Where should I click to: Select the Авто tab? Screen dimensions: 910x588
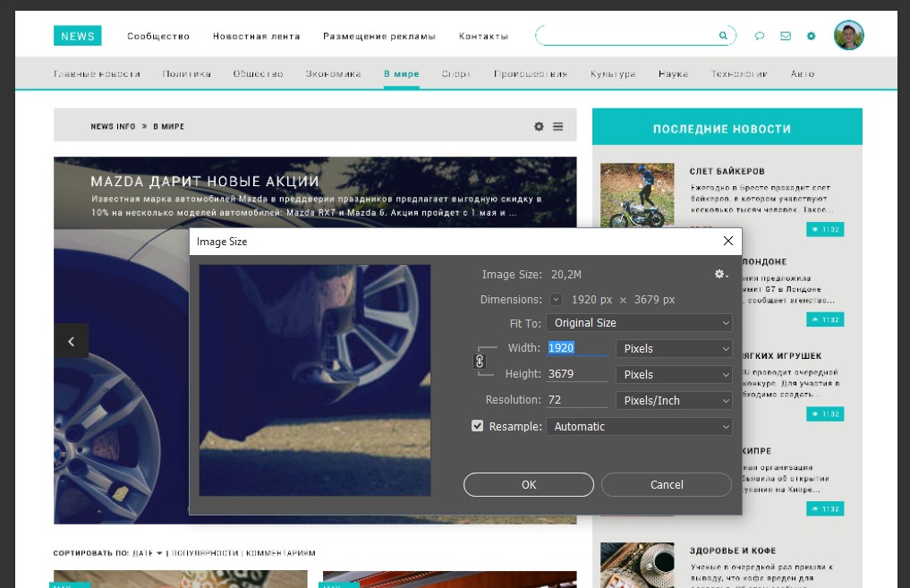coord(803,73)
